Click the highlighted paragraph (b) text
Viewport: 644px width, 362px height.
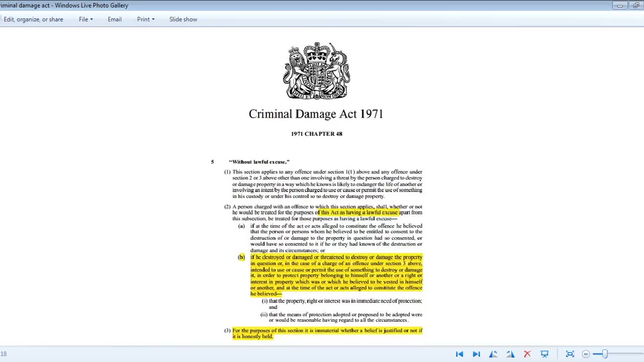coord(336,276)
